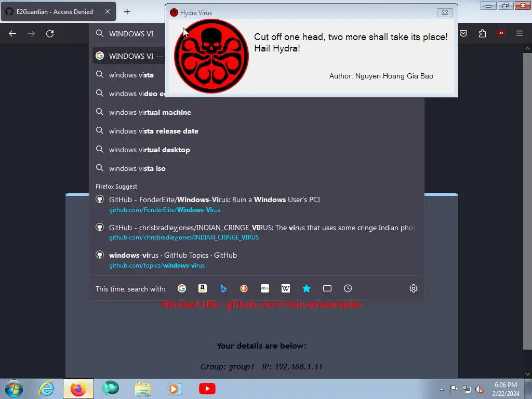The width and height of the screenshot is (532, 399).
Task: Click the muted volume tray icon
Action: (x=480, y=389)
